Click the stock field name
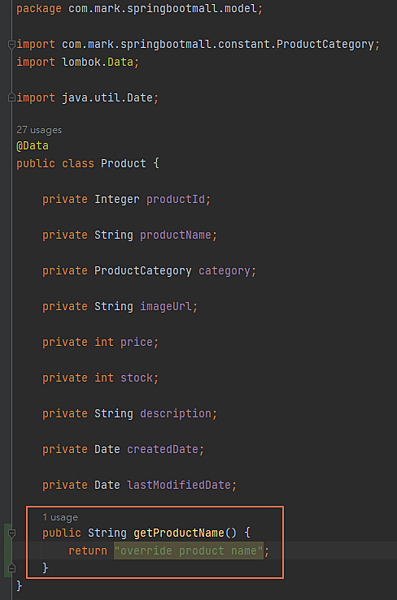 136,378
